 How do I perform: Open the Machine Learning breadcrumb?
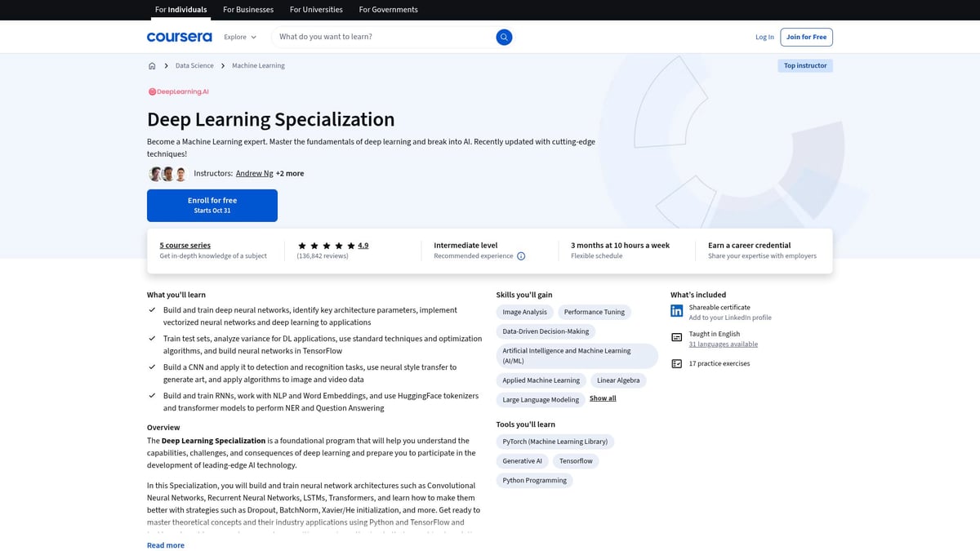(258, 65)
